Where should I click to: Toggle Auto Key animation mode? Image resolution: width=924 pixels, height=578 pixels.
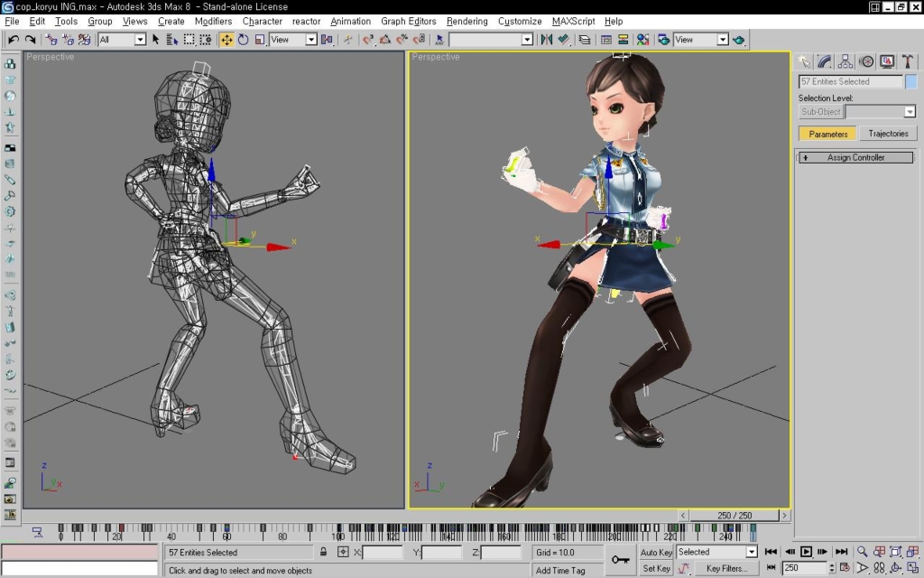(656, 552)
